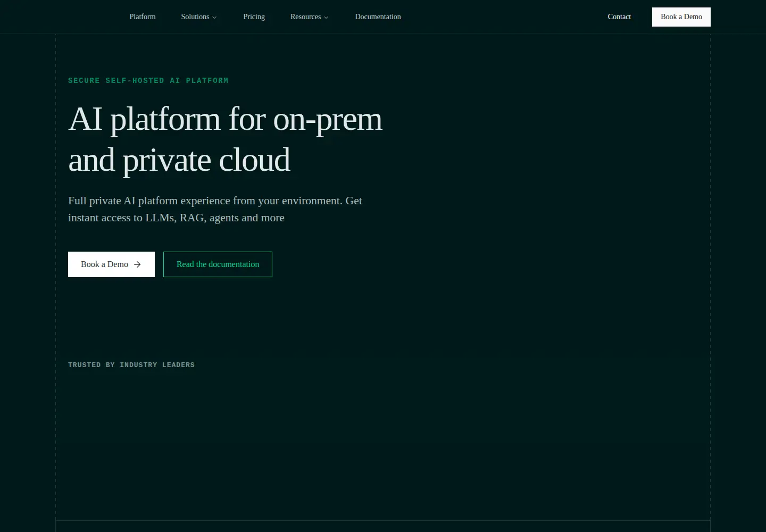Viewport: 766px width, 532px height.
Task: Expand the Resources dropdown menu
Action: [x=309, y=16]
